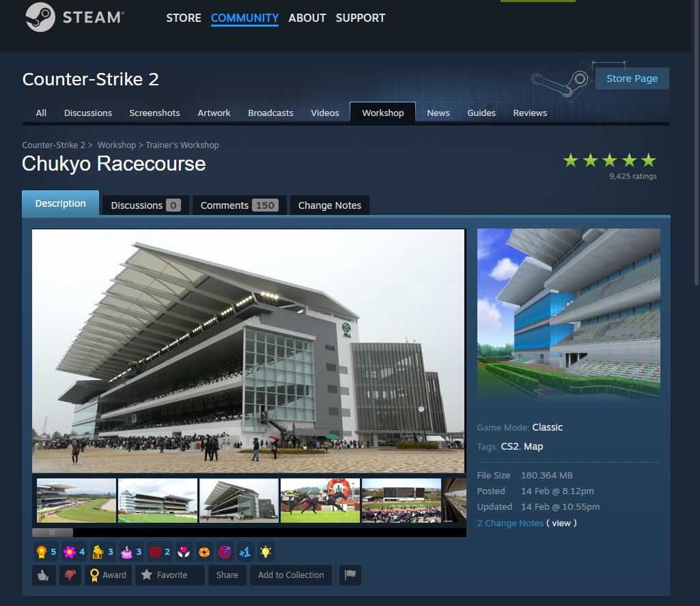The image size is (700, 606).
Task: Select the second thumbnail with green turf
Action: [x=158, y=500]
